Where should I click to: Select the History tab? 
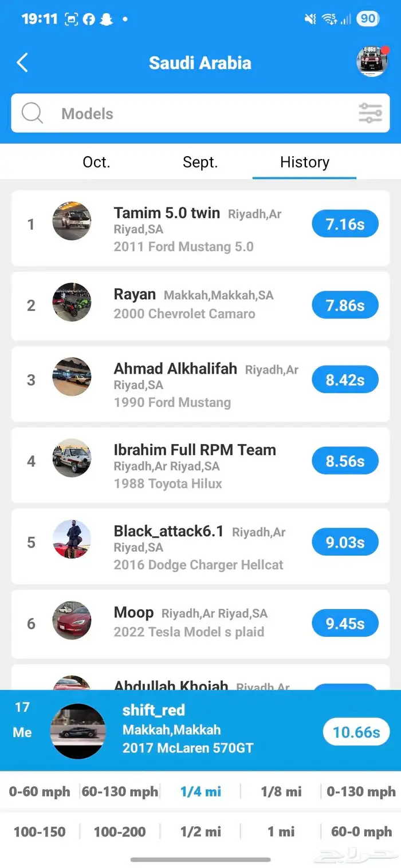click(x=304, y=162)
